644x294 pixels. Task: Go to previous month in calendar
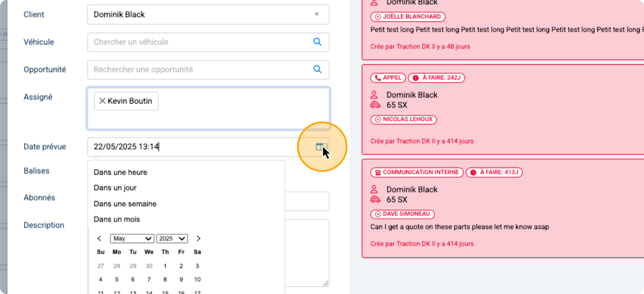[99, 239]
